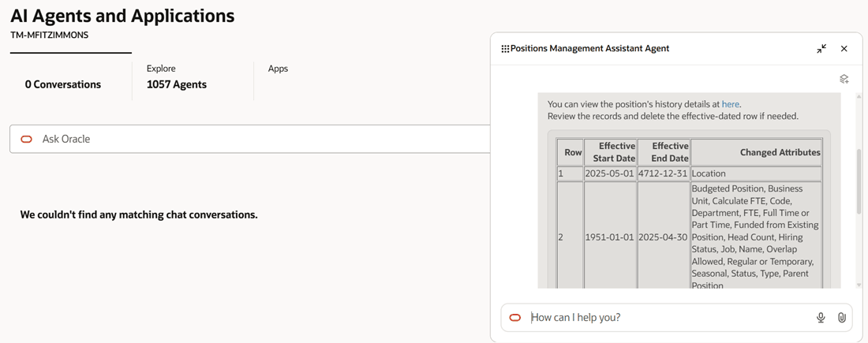This screenshot has height=343, width=868.
Task: Click the row number 1 cell
Action: [570, 173]
